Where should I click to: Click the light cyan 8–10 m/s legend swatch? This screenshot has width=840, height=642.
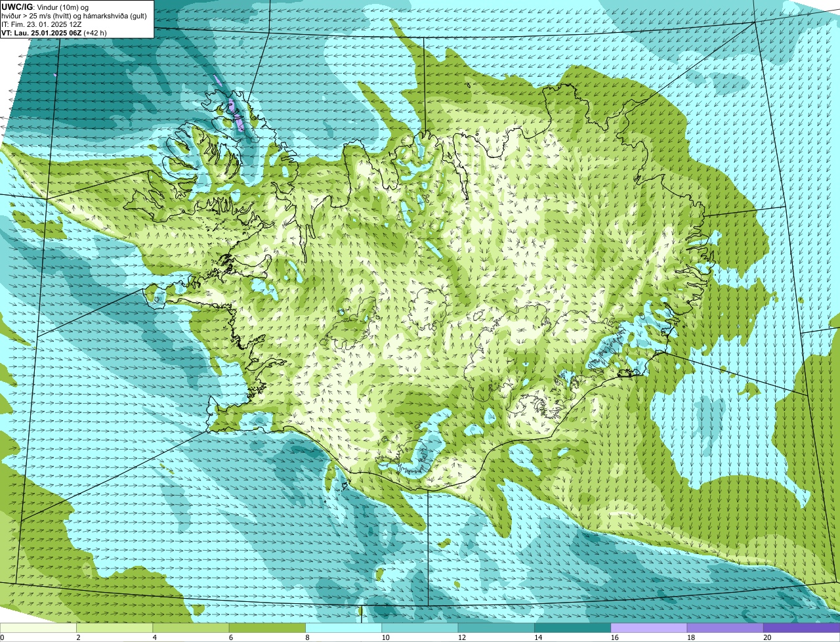[343, 628]
